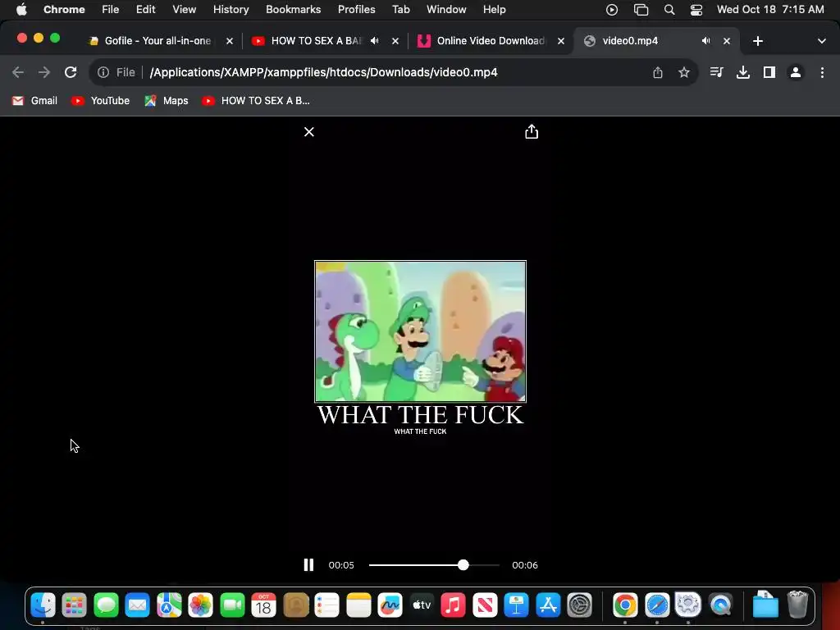The image size is (840, 630).
Task: Bookmark this page with the star icon
Action: coord(683,72)
